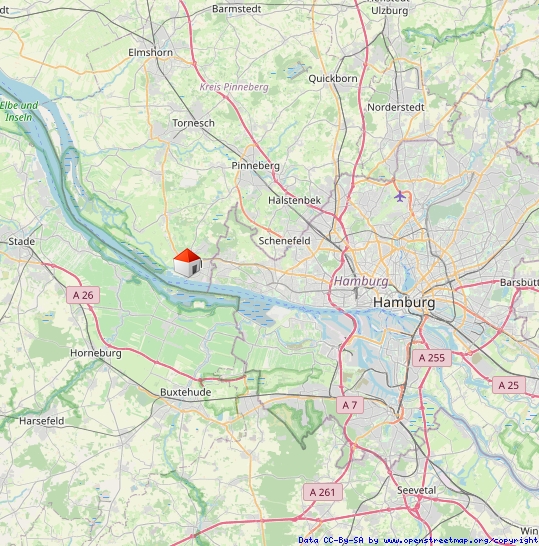Viewport: 539px width, 546px height.
Task: Select the Horneburg town label
Action: [x=96, y=353]
